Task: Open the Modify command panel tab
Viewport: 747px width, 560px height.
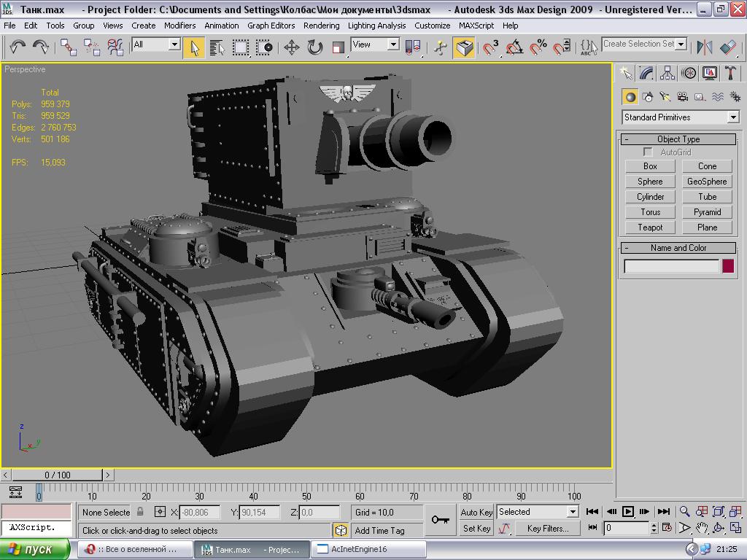Action: 646,73
